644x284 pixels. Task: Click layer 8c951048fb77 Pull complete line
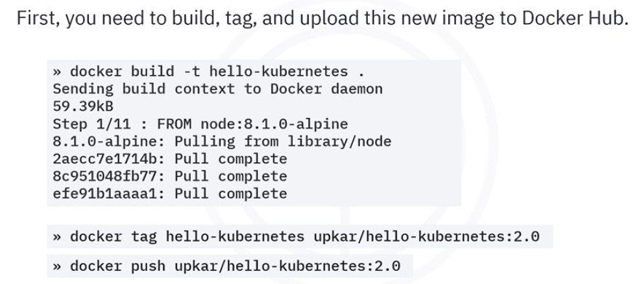click(170, 176)
